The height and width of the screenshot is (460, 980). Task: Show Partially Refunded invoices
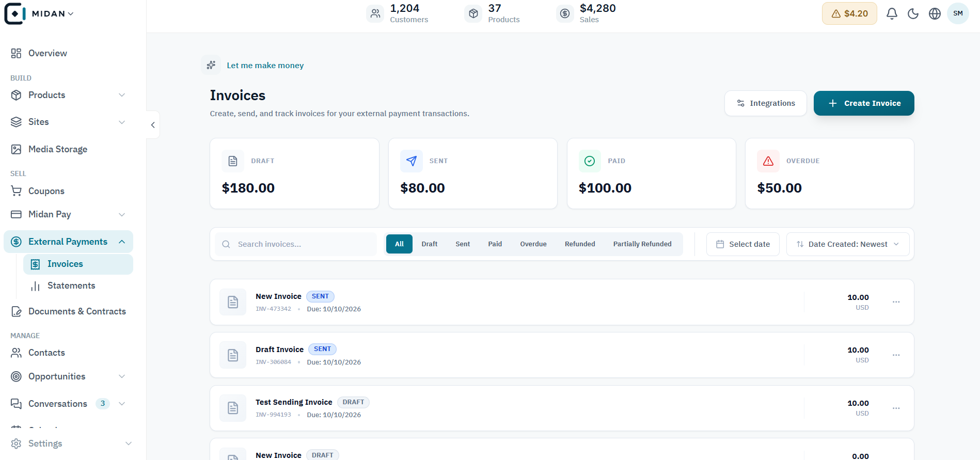[x=642, y=244]
